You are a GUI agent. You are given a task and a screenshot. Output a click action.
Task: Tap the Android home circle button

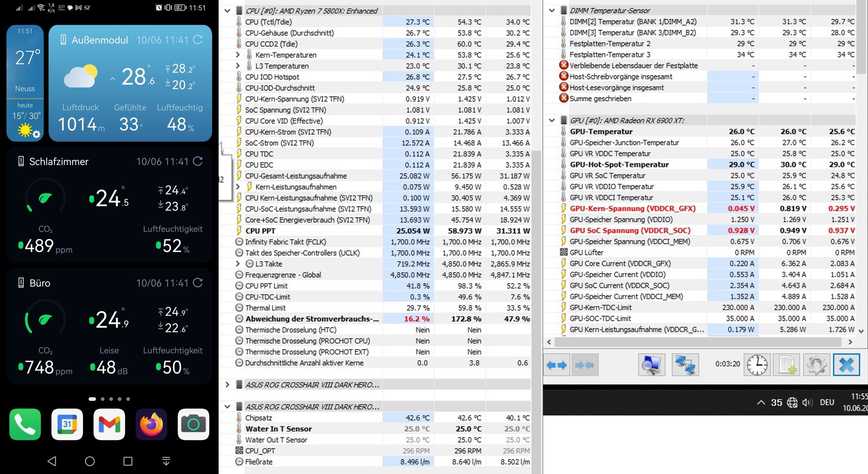(x=90, y=461)
